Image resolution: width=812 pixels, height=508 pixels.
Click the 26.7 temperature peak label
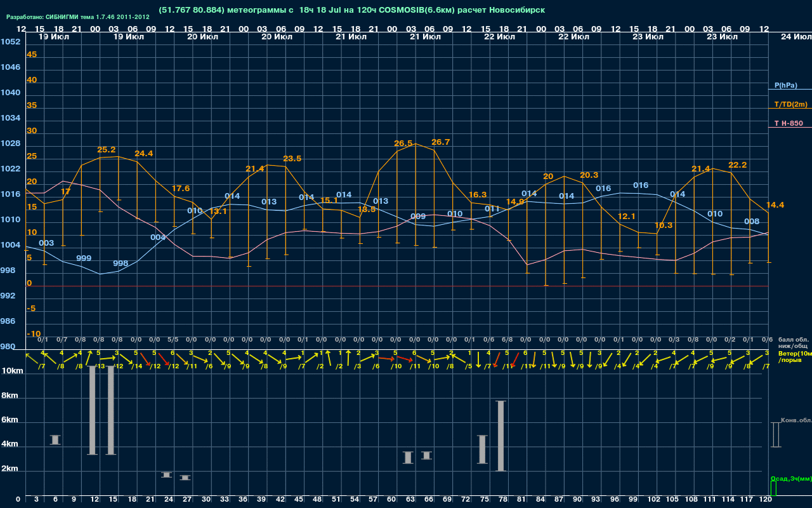tap(441, 142)
